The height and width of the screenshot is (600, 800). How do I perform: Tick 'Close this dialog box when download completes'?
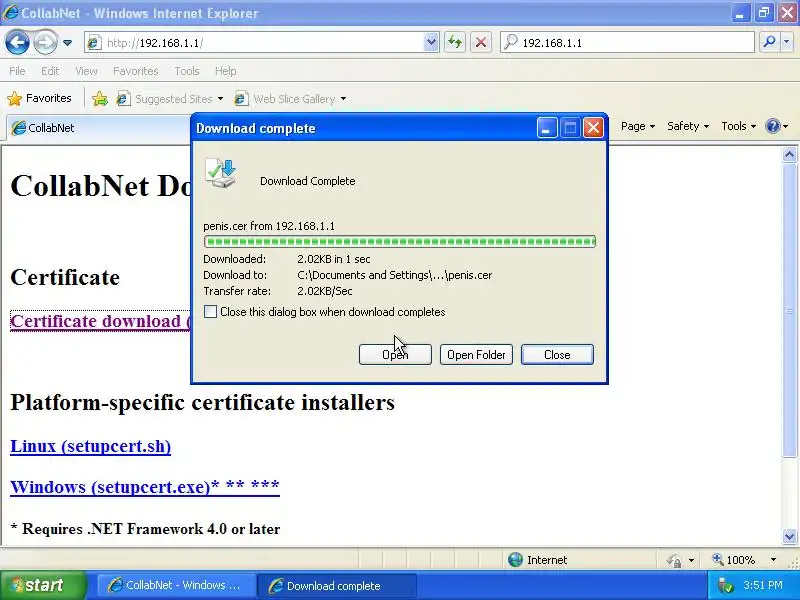[x=210, y=312]
